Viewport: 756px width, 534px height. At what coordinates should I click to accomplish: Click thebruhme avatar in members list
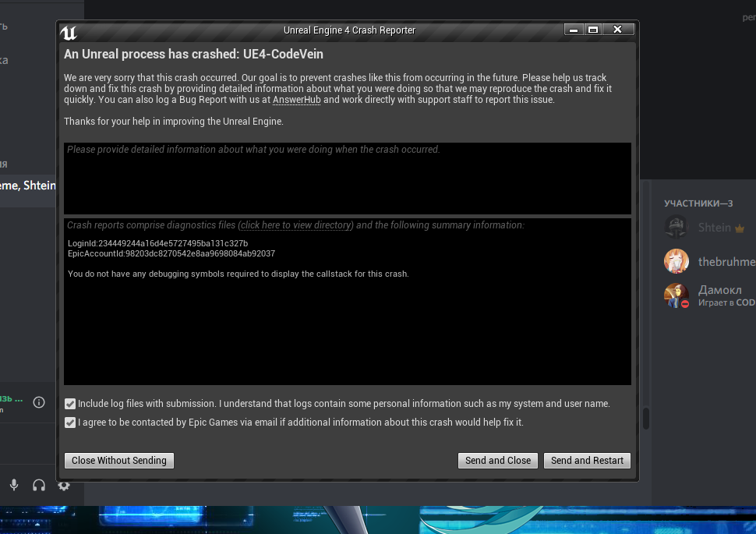pyautogui.click(x=676, y=261)
